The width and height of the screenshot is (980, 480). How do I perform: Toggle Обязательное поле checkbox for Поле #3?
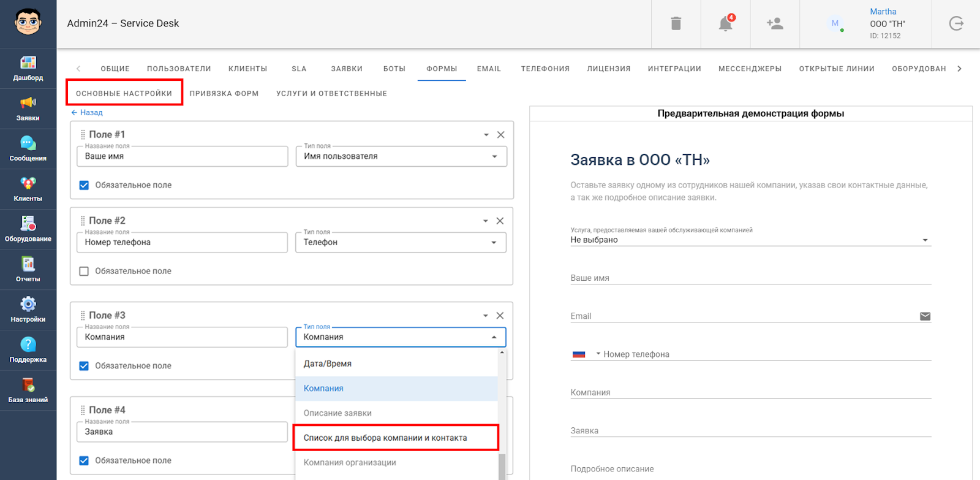coord(85,366)
